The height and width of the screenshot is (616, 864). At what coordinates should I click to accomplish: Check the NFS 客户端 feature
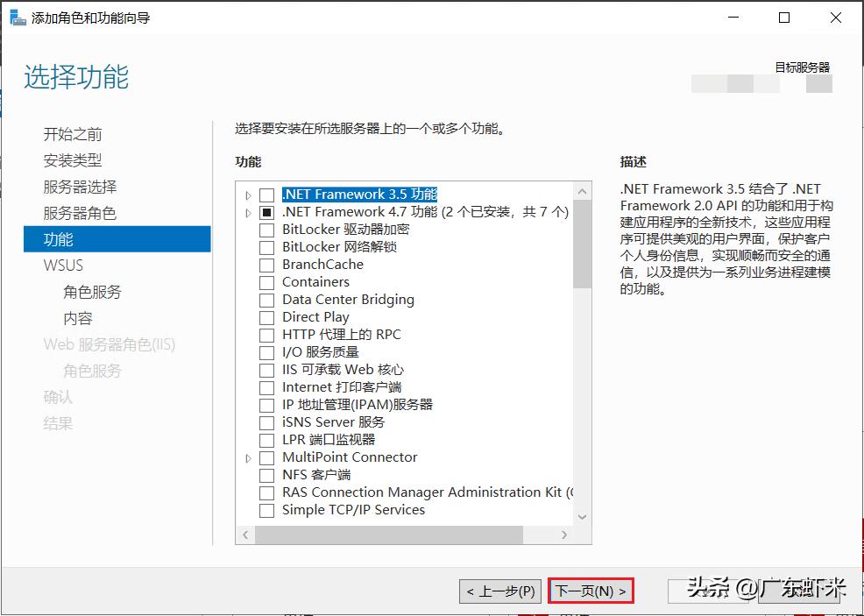point(266,475)
